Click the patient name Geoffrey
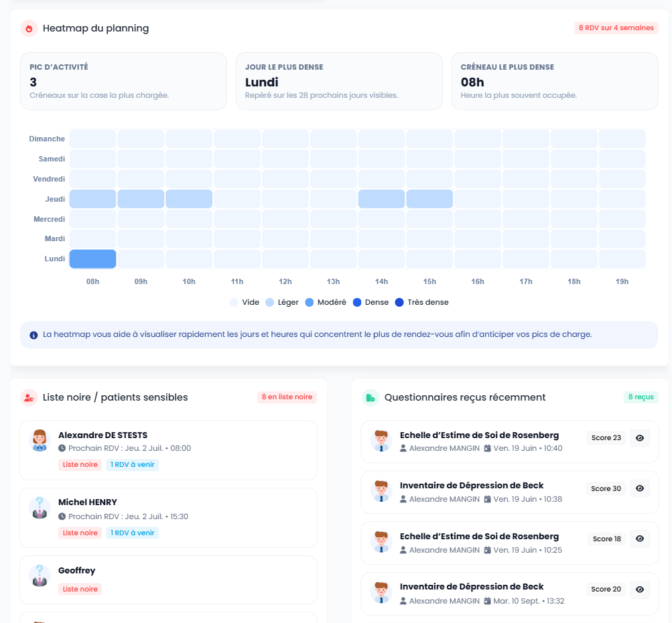This screenshot has width=672, height=623. [77, 571]
